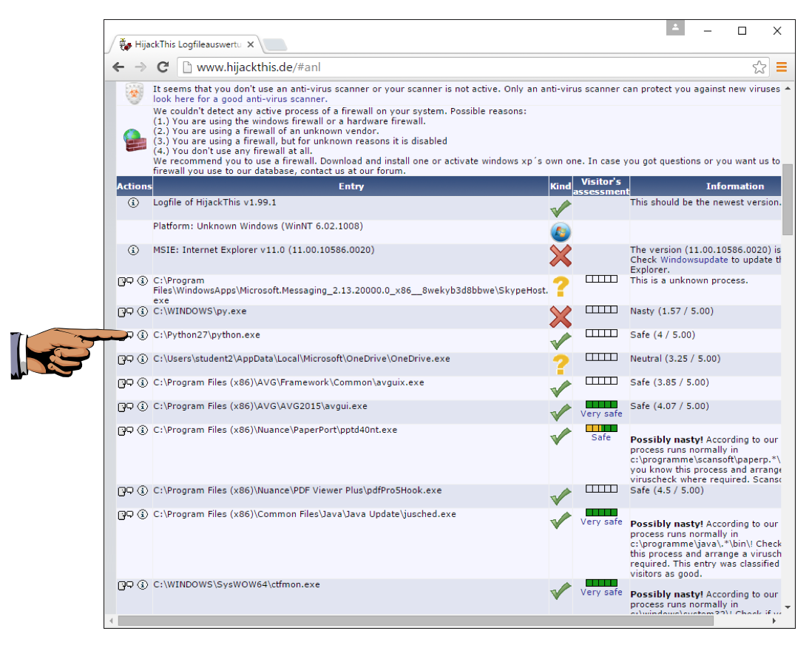
Task: Click comment icon for ctfmon.exe entry
Action: point(125,585)
